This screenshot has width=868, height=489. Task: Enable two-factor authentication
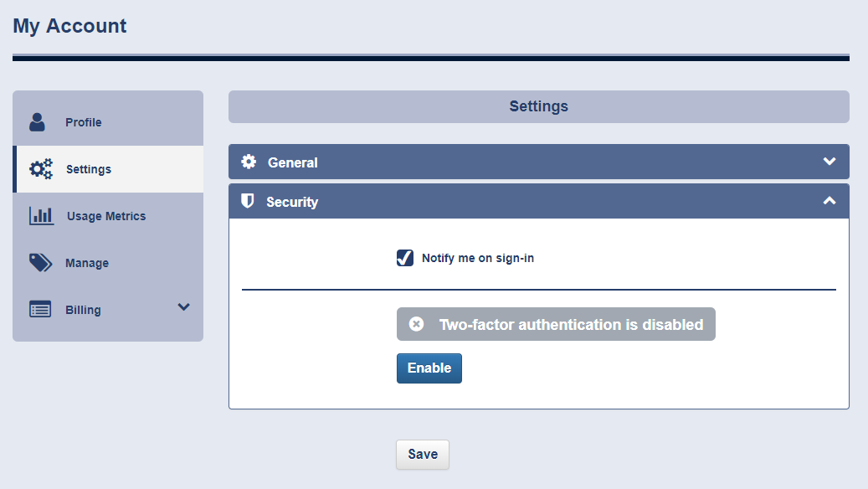[429, 368]
